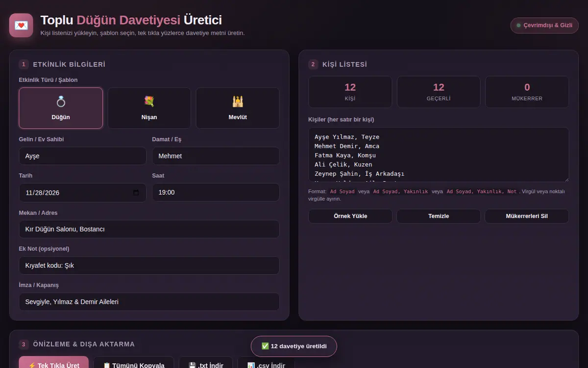Load sample contacts with Örnek Yükle

click(x=350, y=216)
